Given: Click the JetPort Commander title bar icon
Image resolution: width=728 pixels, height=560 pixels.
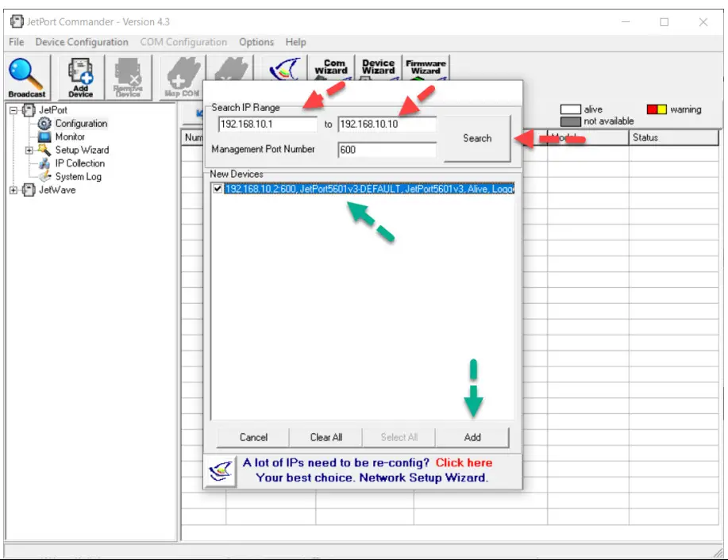Looking at the screenshot, I should (17, 21).
